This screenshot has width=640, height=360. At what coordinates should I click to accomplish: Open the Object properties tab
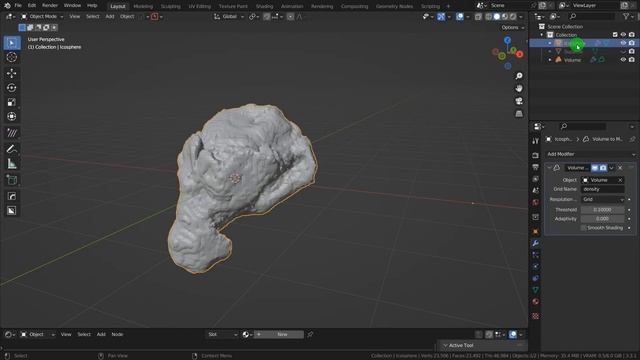[x=536, y=232]
